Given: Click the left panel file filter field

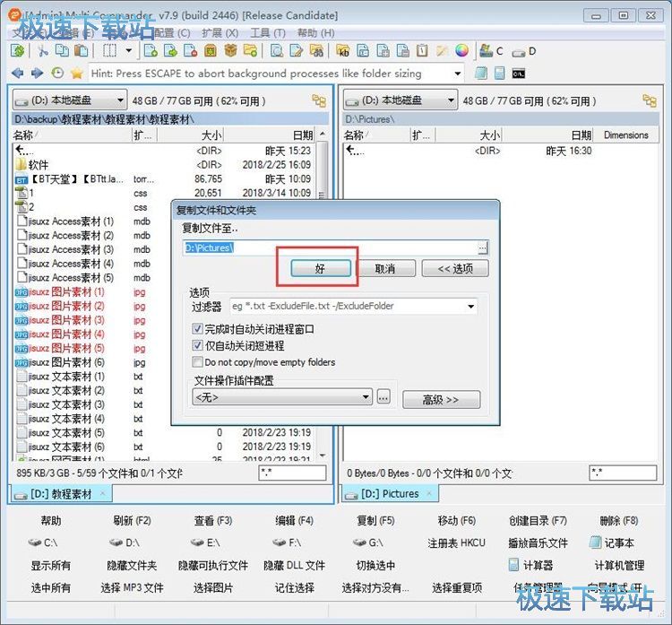Looking at the screenshot, I should tap(293, 473).
